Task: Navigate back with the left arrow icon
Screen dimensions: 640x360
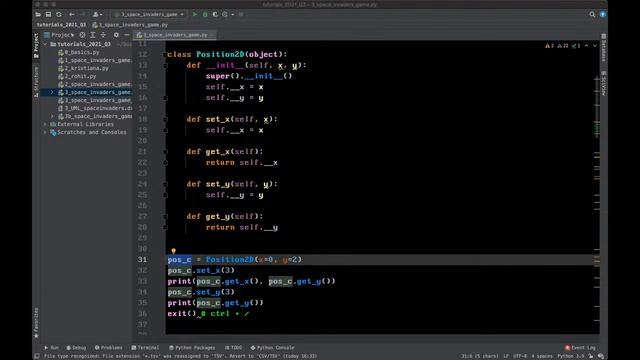Action: click(x=72, y=14)
